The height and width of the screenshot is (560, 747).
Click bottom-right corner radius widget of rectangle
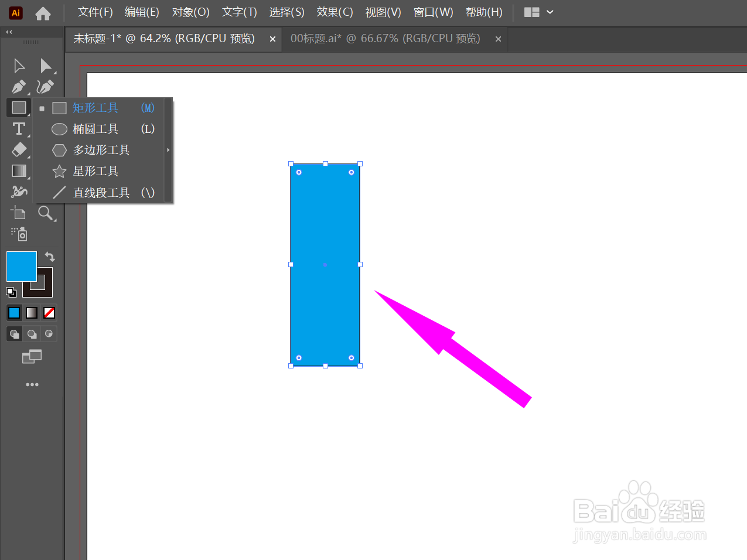(x=352, y=357)
